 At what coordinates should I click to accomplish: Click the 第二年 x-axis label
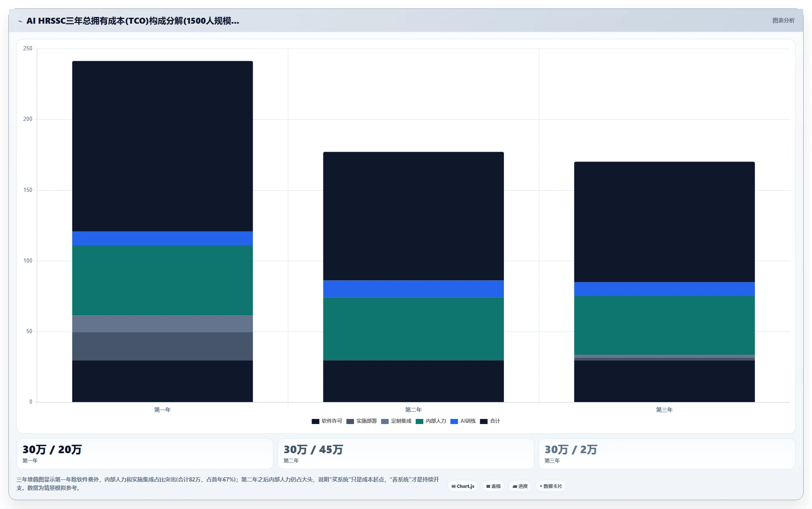click(413, 410)
